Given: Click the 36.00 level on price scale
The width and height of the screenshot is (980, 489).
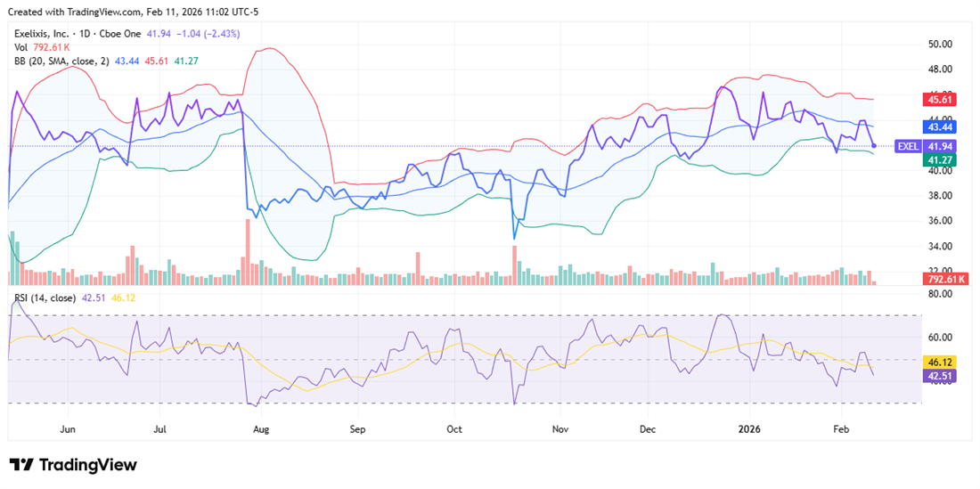Looking at the screenshot, I should pyautogui.click(x=941, y=221).
